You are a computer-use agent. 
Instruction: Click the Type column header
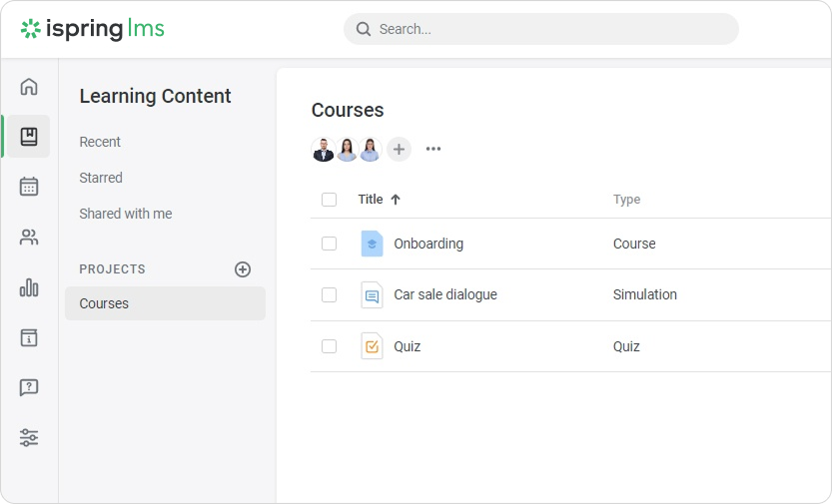(626, 200)
